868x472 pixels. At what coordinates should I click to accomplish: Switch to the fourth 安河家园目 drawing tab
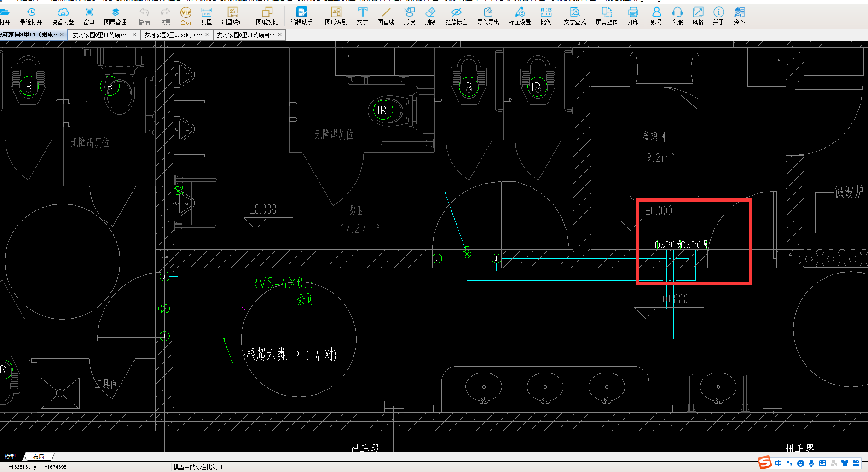click(x=245, y=35)
